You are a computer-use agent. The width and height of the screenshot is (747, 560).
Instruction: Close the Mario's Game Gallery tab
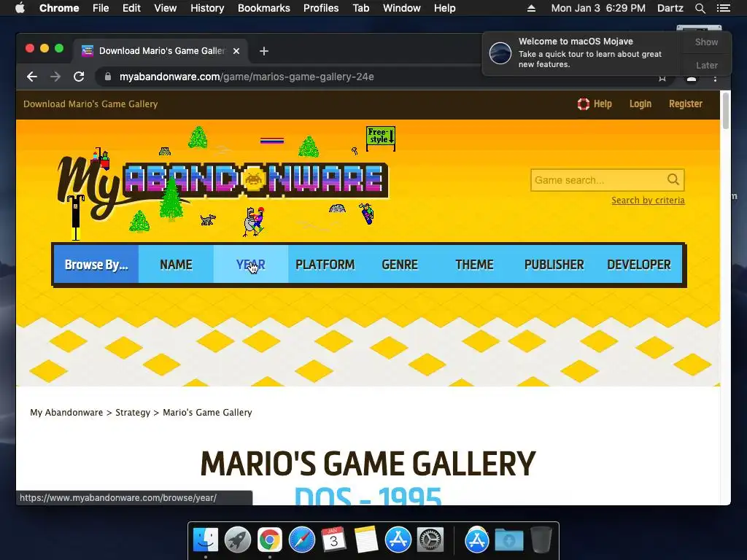click(236, 51)
